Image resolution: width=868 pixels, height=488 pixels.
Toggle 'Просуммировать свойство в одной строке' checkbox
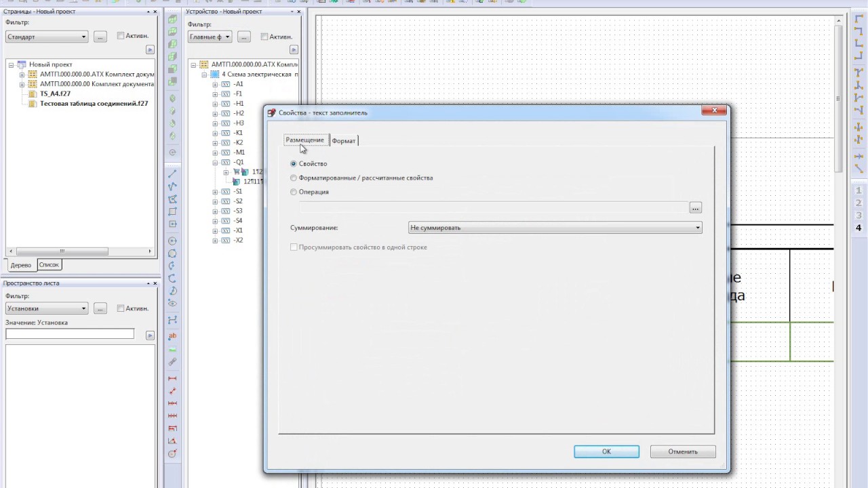pyautogui.click(x=294, y=247)
